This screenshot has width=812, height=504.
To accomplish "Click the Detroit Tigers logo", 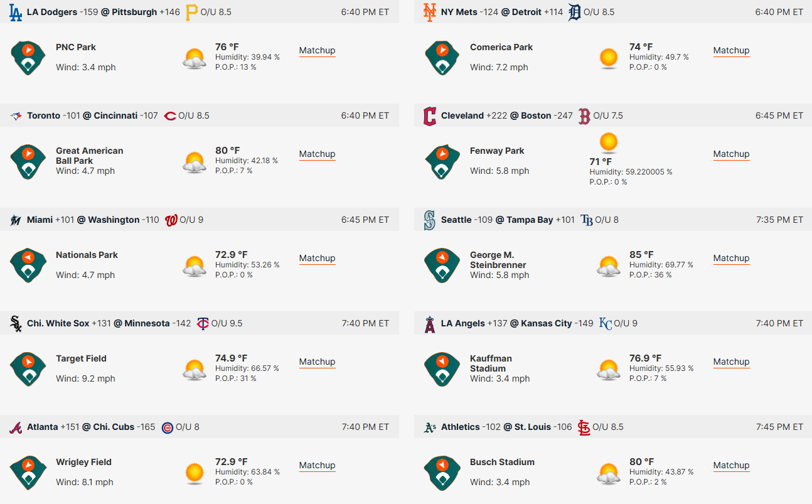I will coord(575,12).
